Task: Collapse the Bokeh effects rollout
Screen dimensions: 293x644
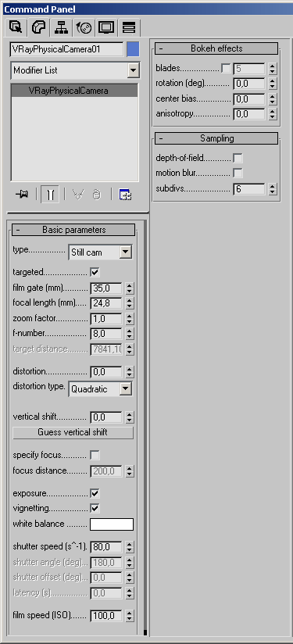Action: [x=216, y=48]
